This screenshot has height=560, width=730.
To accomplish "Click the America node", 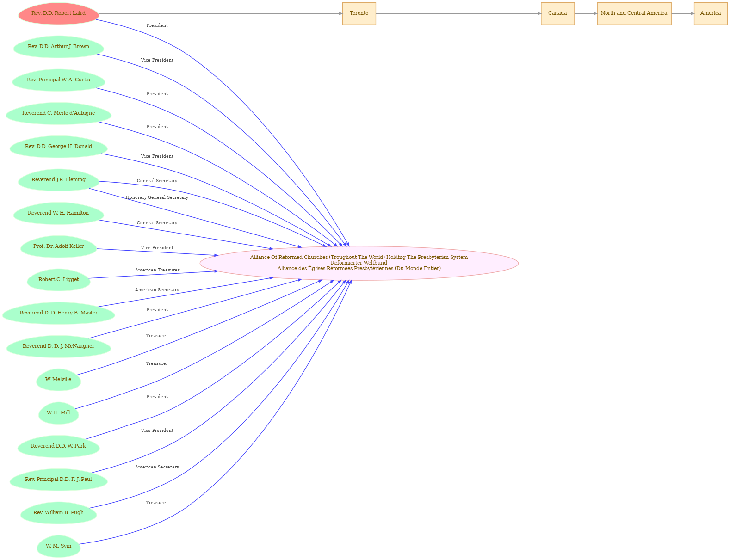I will point(711,13).
